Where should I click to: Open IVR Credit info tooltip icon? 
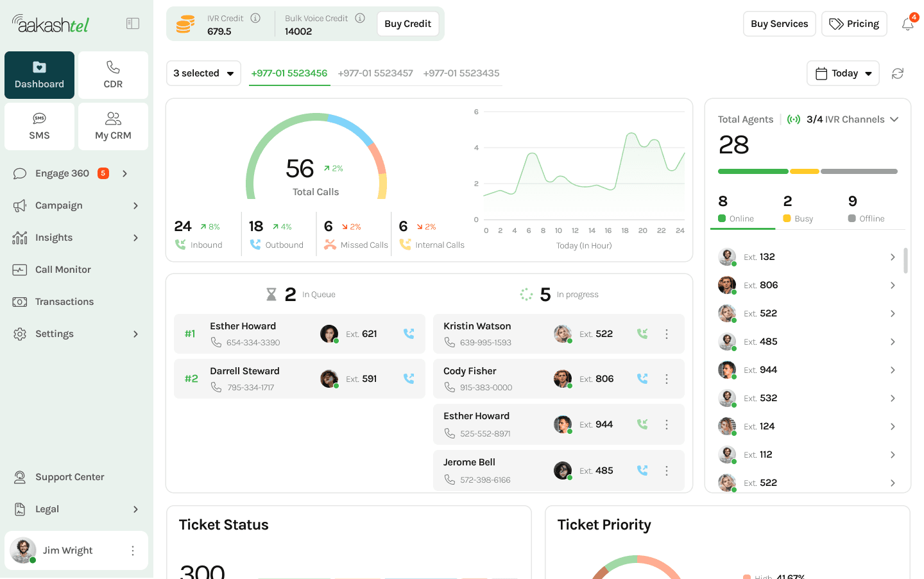coord(255,18)
